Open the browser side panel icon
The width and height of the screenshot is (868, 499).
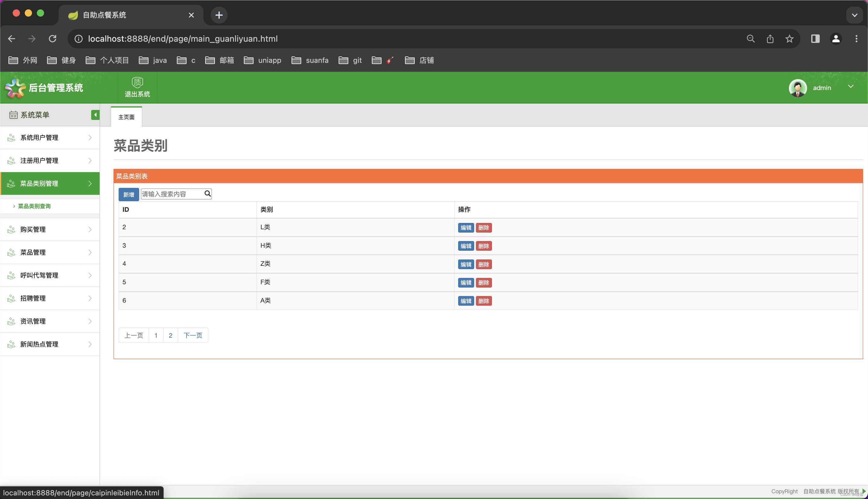(815, 39)
